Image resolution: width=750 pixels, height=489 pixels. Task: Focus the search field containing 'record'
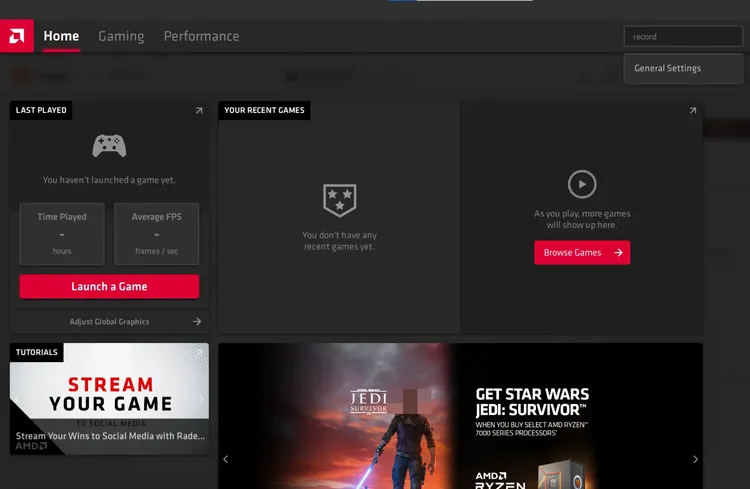click(683, 36)
